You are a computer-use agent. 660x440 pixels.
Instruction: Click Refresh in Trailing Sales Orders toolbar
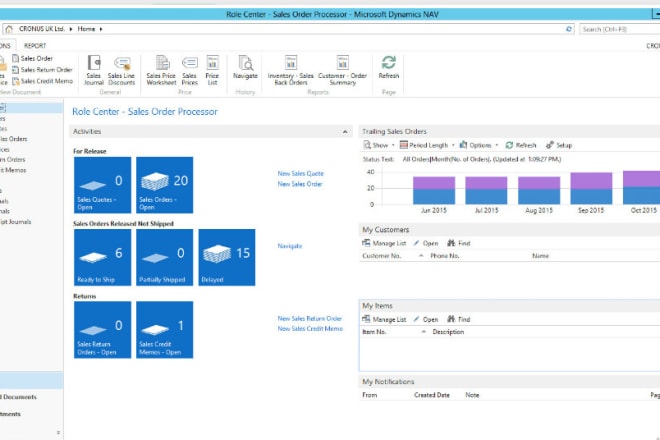521,145
